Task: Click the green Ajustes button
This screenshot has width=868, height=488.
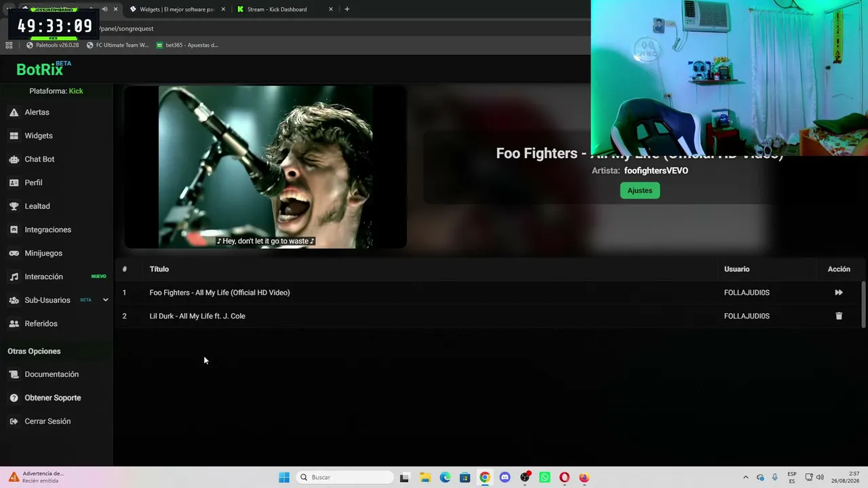Action: click(x=640, y=190)
